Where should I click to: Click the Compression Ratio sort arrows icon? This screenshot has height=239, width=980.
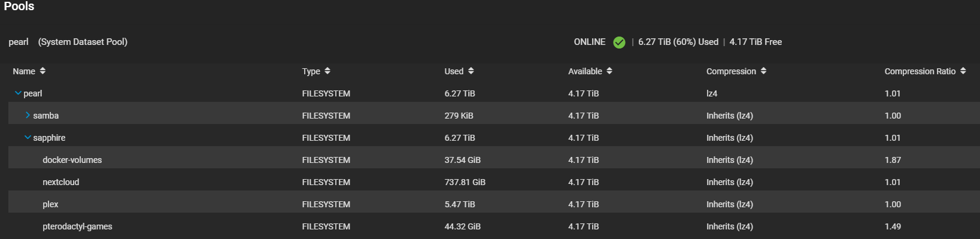(x=963, y=71)
